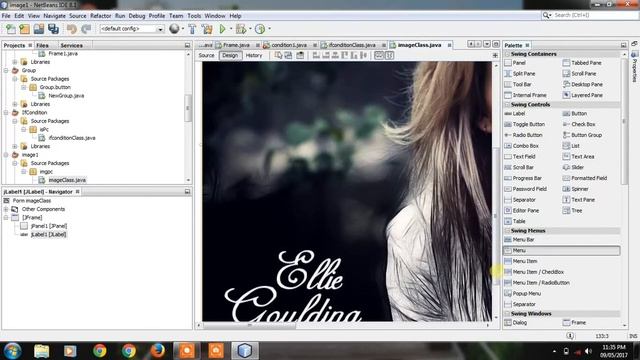Image resolution: width=640 pixels, height=360 pixels.
Task: Click the volume icon in system tray
Action: click(588, 351)
